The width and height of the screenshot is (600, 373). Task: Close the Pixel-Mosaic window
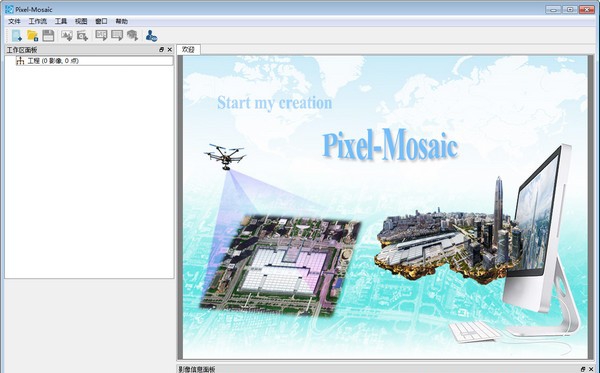click(x=587, y=9)
